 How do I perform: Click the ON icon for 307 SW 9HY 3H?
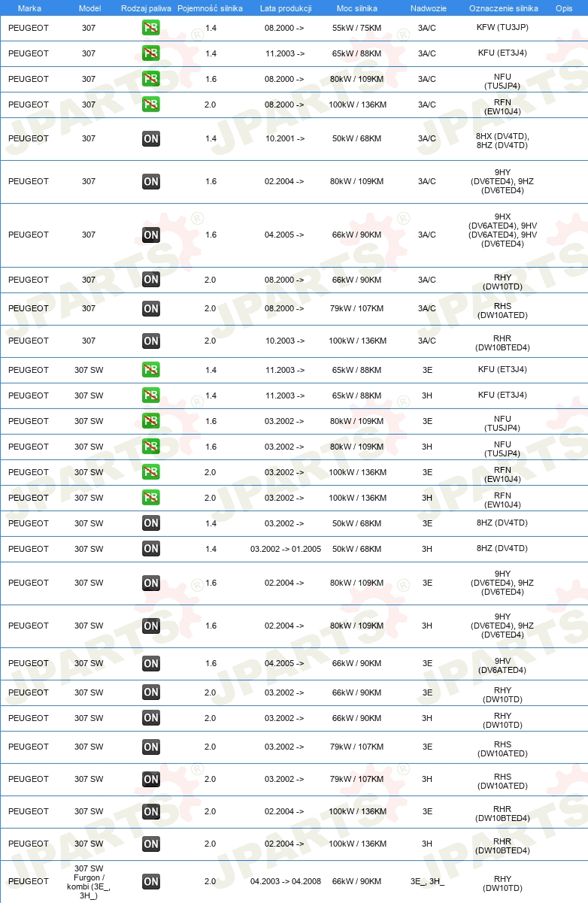point(151,626)
